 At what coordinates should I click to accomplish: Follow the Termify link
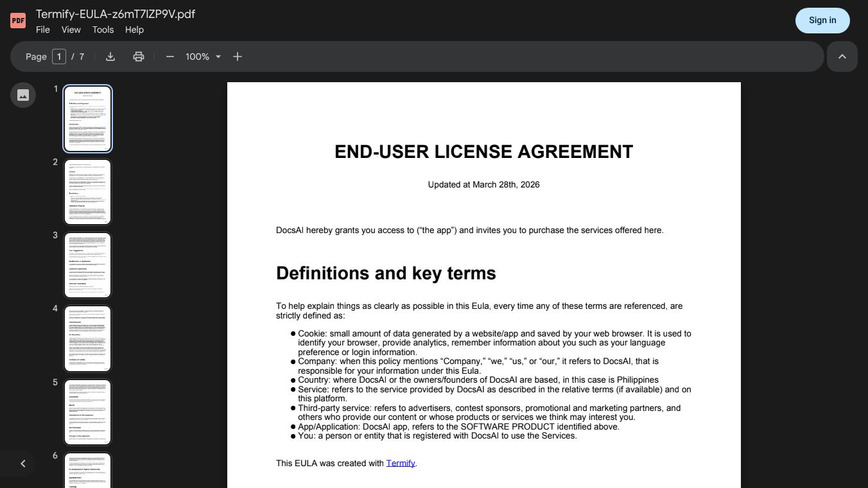401,463
